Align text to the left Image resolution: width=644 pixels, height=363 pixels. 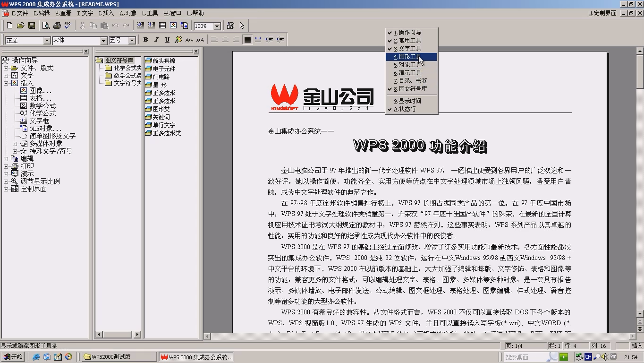tap(214, 40)
